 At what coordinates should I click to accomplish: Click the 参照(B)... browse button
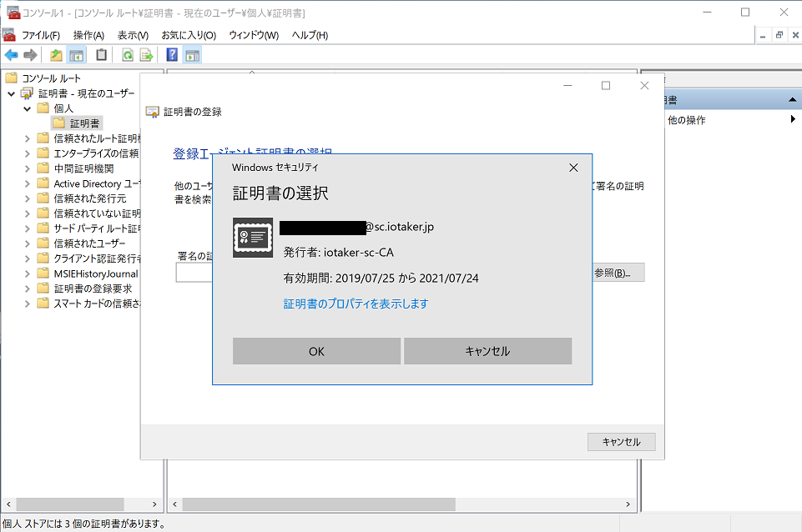coord(618,273)
